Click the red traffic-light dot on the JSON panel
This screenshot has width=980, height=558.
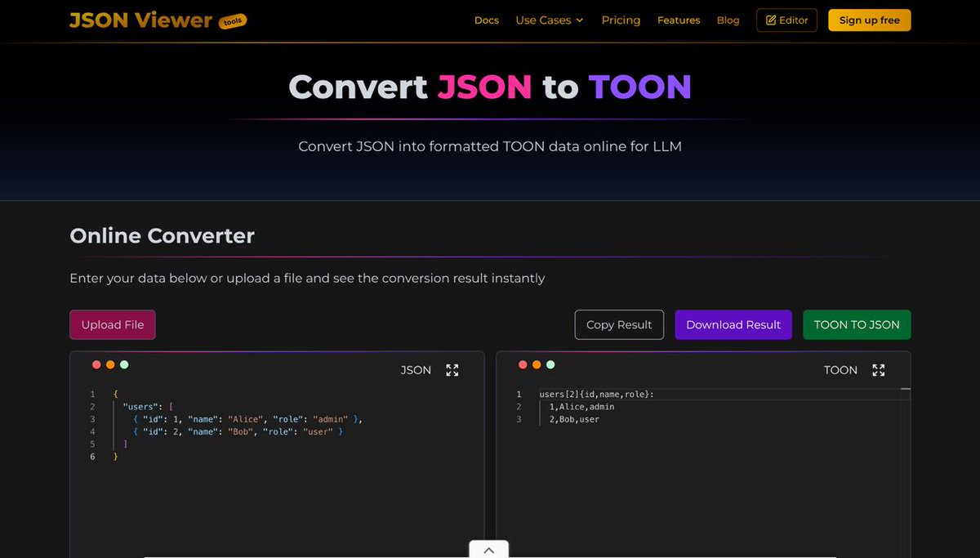[x=96, y=364]
